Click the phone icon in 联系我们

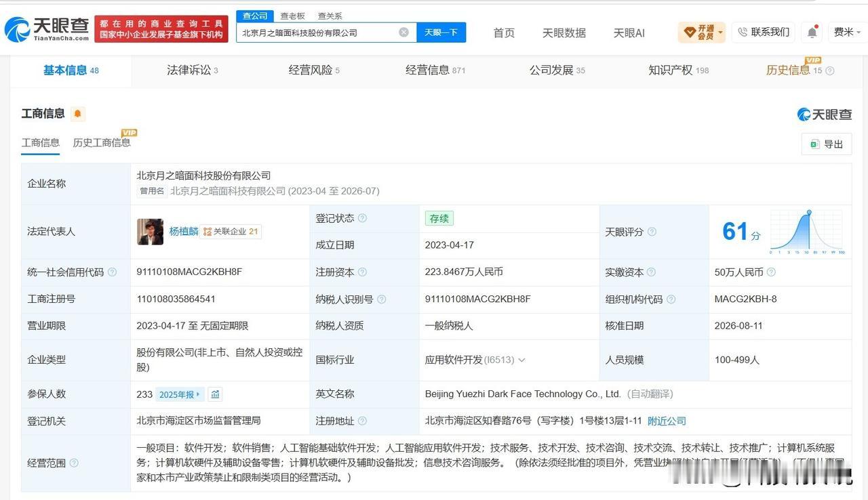click(x=743, y=32)
